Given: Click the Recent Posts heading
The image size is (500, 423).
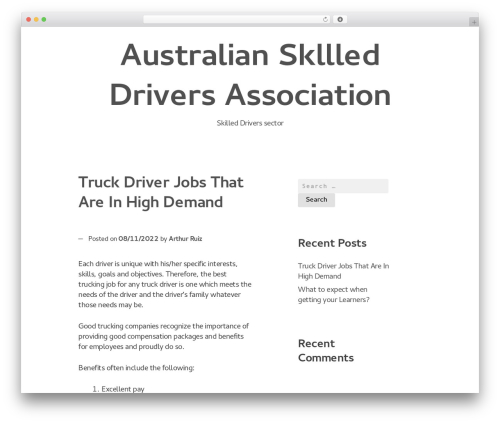Looking at the screenshot, I should click(332, 243).
